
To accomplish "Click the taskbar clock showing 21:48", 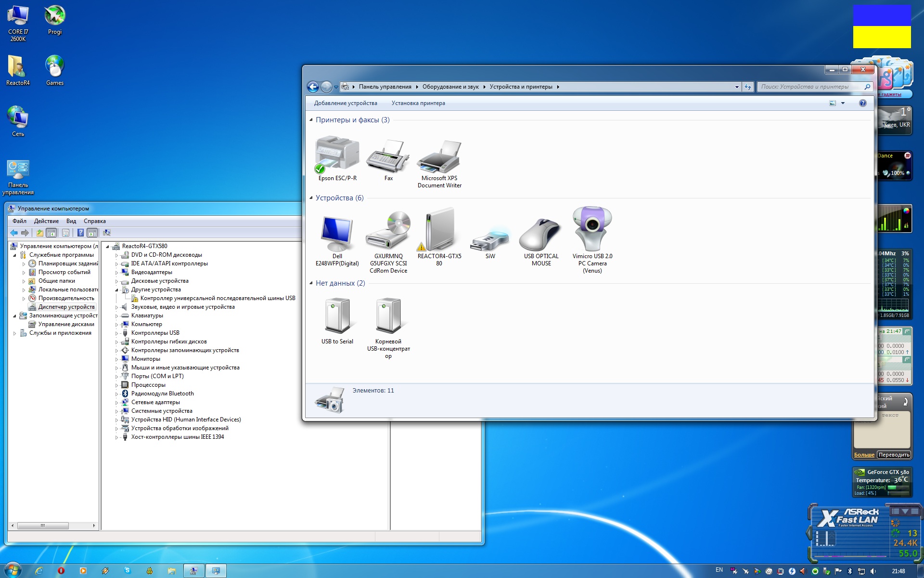I will [x=898, y=571].
